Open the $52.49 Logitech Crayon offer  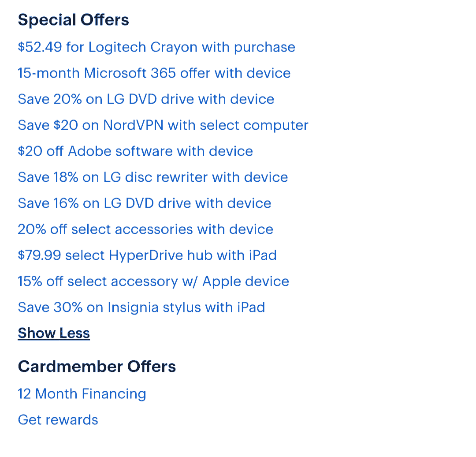tap(156, 47)
